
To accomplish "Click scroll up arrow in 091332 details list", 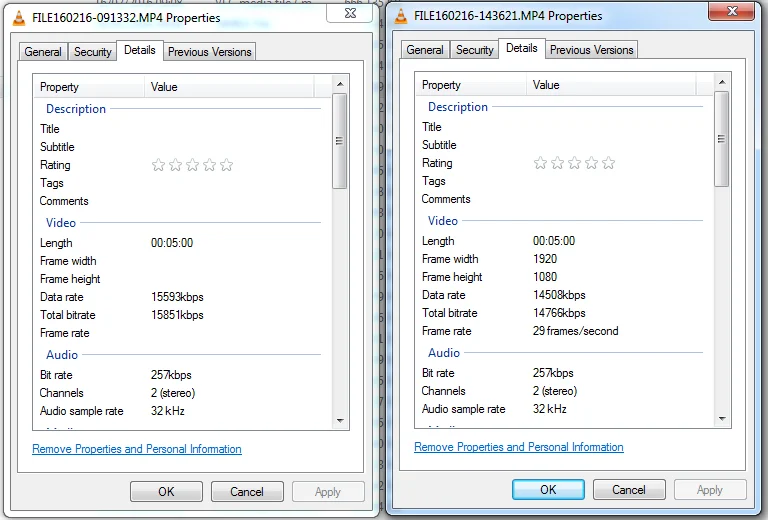I will point(340,84).
